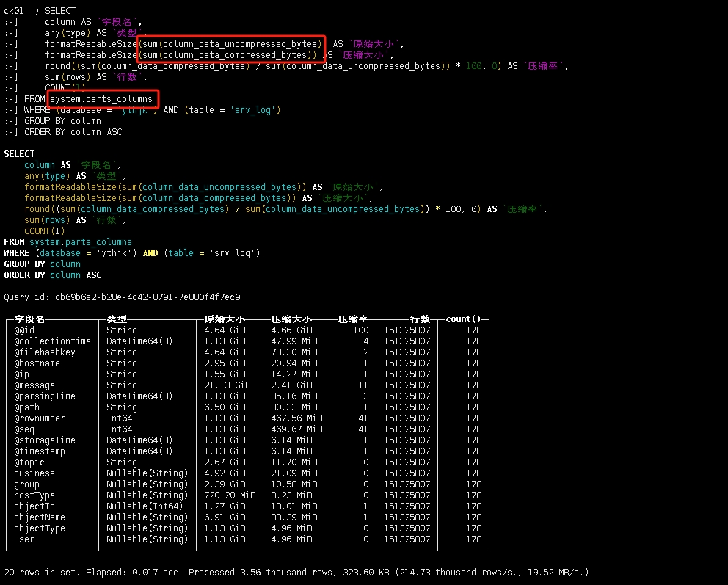
Task: Click the 21.13 GiB original size value
Action: click(227, 385)
